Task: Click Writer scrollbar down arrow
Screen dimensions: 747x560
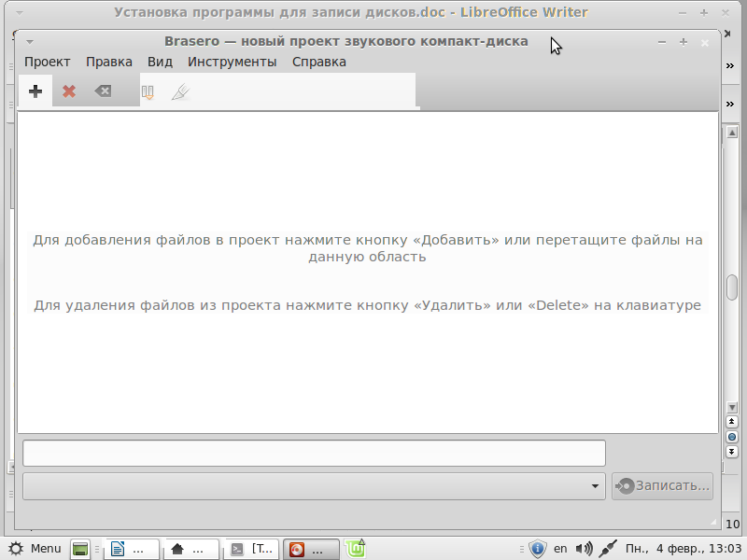Action: coord(732,408)
